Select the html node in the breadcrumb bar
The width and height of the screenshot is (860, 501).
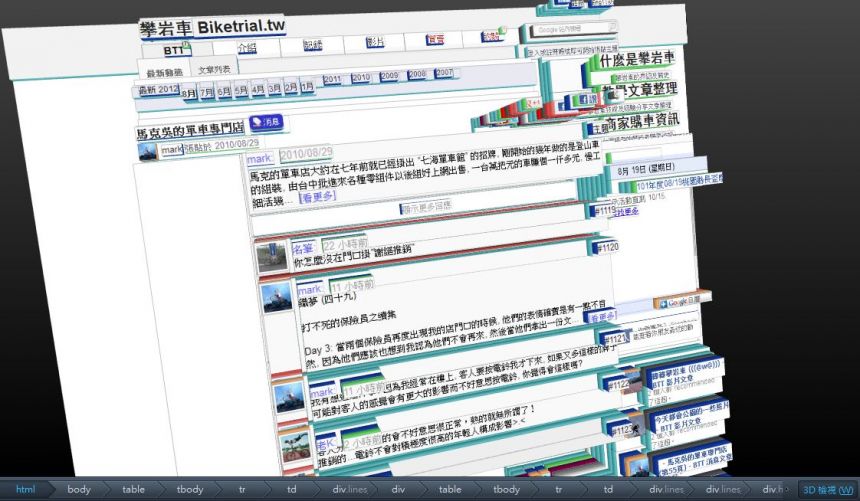(25, 490)
